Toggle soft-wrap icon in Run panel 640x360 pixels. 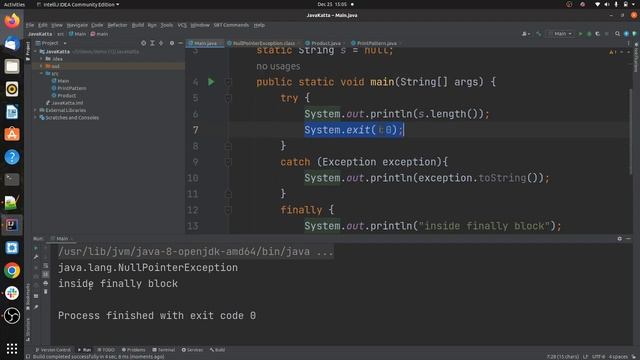click(x=45, y=266)
